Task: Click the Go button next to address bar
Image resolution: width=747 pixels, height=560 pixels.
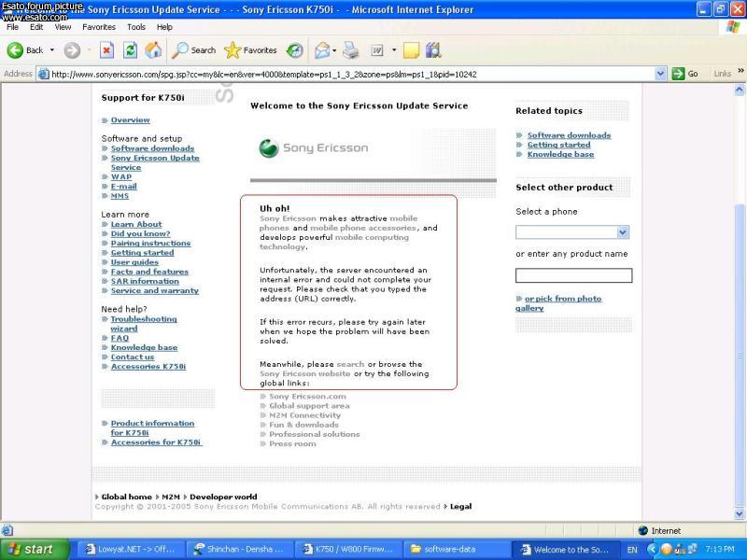Action: pyautogui.click(x=684, y=74)
